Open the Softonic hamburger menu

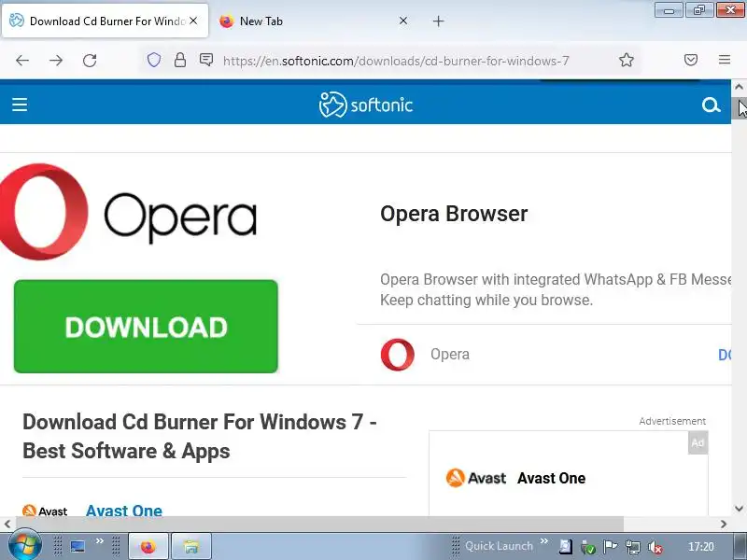pos(20,105)
